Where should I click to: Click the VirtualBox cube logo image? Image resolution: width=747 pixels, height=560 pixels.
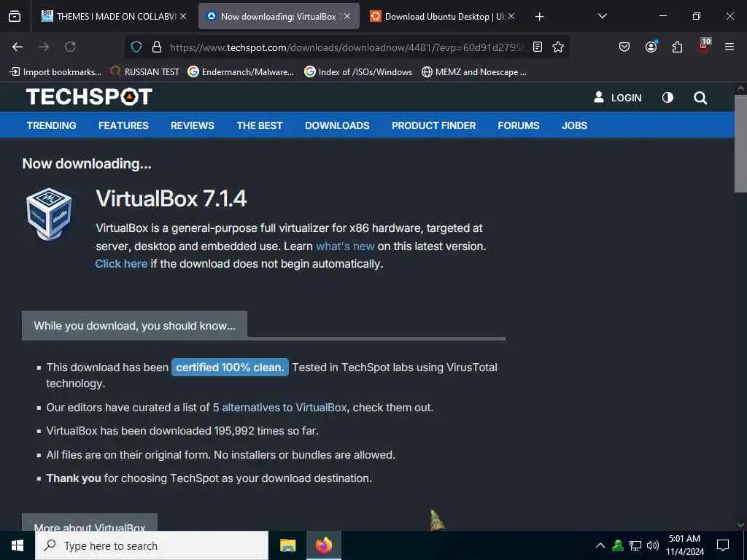click(49, 214)
